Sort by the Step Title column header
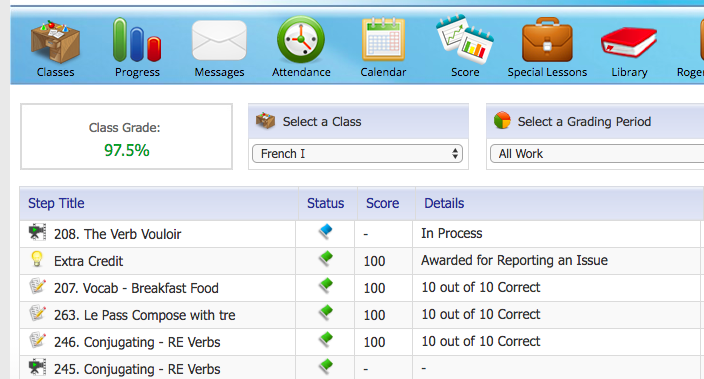 pyautogui.click(x=56, y=203)
